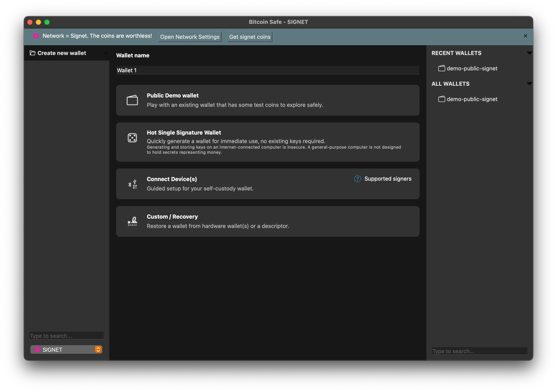Click the Bitcoin Safe - SIGNET window title
The height and width of the screenshot is (392, 557).
click(278, 22)
